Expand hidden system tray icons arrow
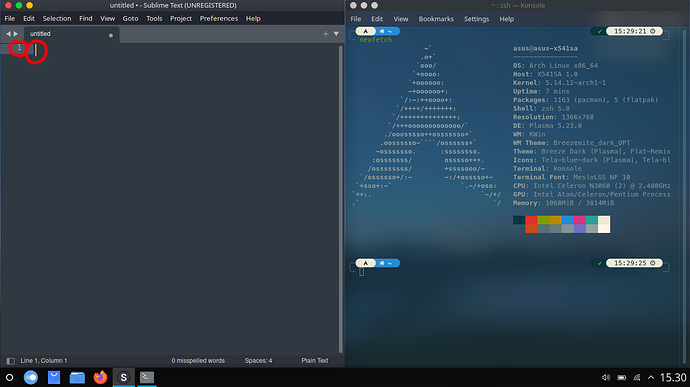 point(651,377)
